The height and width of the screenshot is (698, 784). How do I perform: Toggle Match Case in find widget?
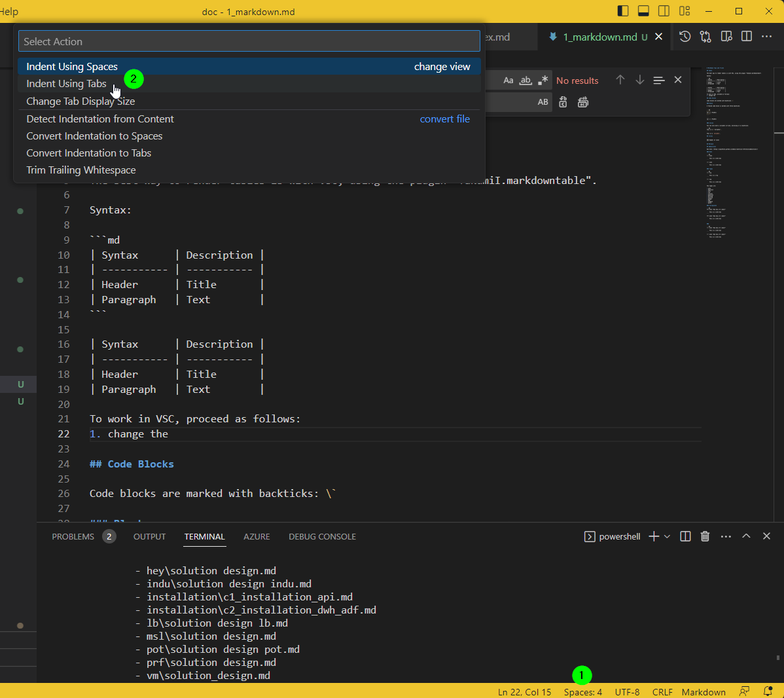pos(508,81)
